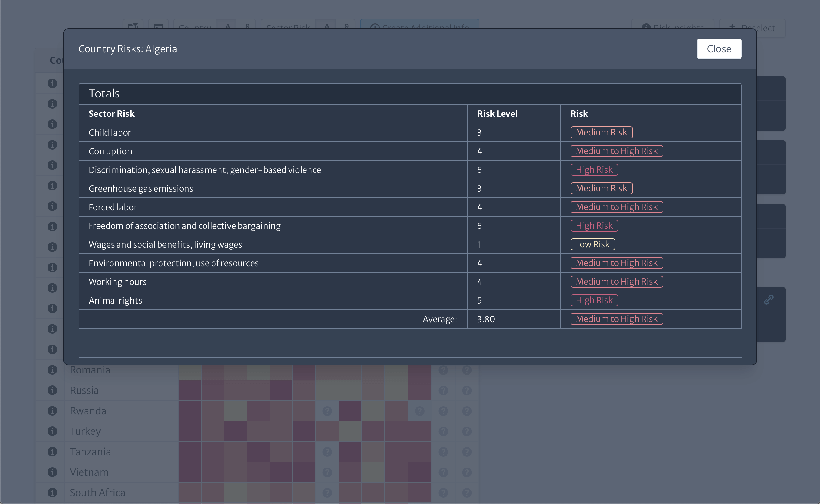This screenshot has width=820, height=504.
Task: Click the High Risk badge for Animal rights
Action: [594, 300]
